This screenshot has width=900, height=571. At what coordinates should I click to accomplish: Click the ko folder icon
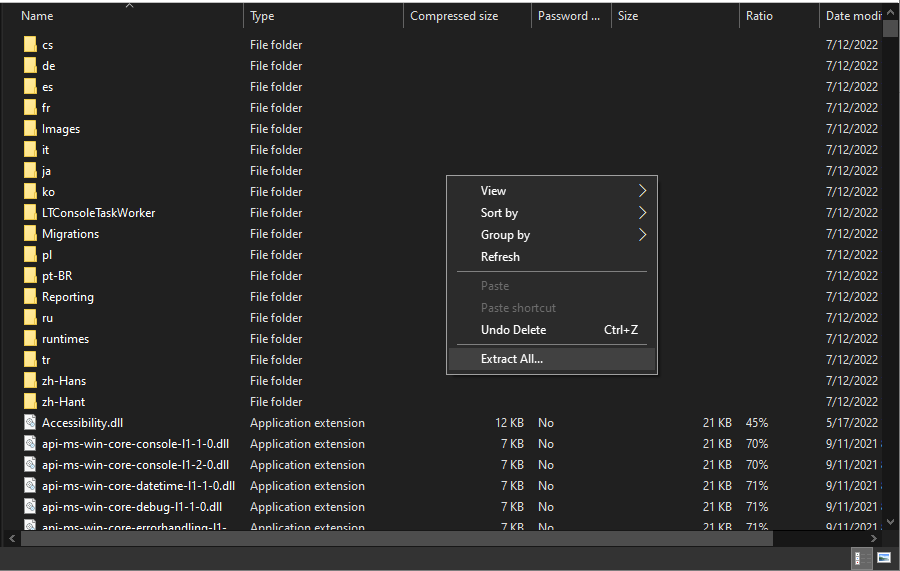pos(30,192)
